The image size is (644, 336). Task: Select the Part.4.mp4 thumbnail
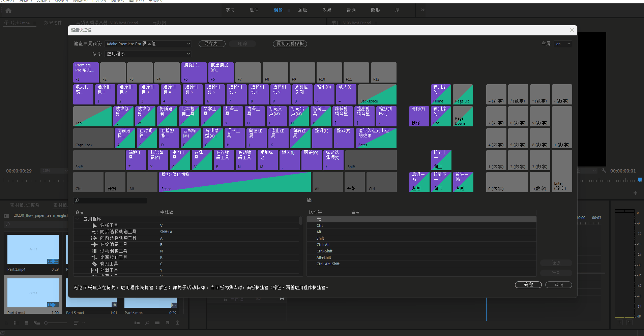pos(33,293)
